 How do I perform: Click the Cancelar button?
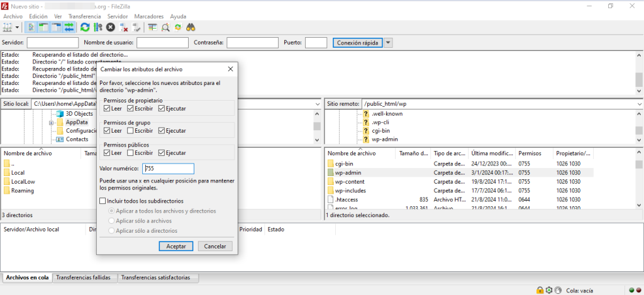point(215,246)
